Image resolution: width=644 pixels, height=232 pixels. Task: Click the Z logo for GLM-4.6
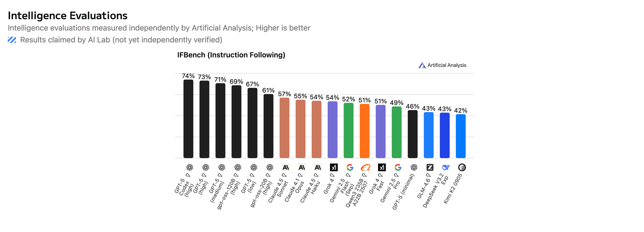(430, 167)
